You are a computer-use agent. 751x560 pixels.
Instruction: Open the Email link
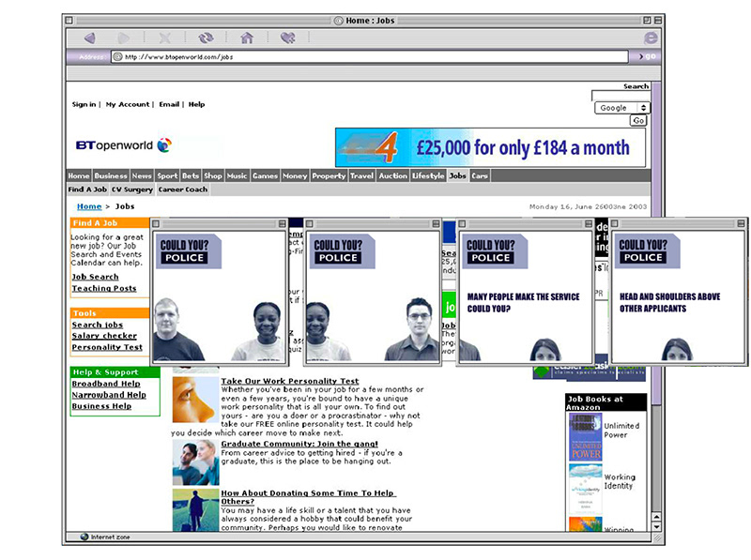pyautogui.click(x=169, y=104)
